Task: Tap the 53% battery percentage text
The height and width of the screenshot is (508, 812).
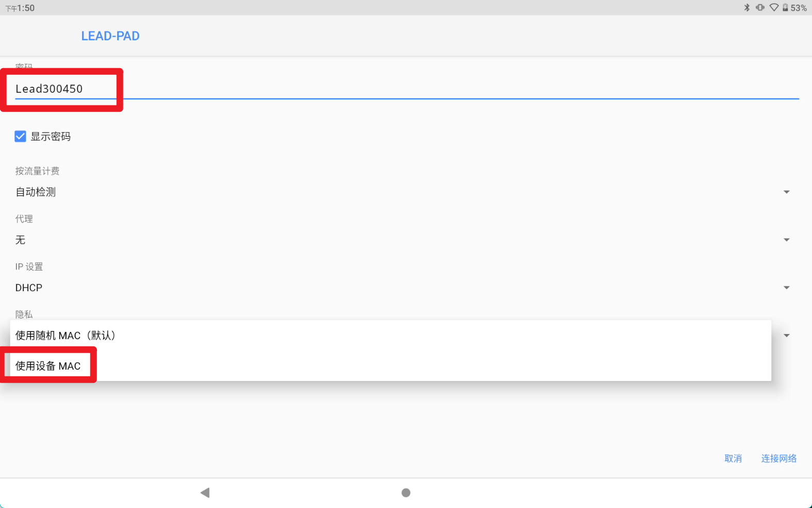Action: pos(799,8)
